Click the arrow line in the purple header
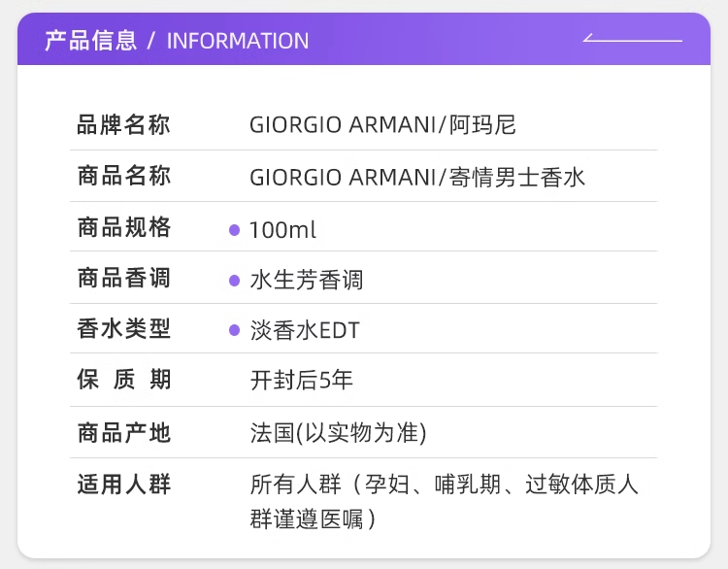The width and height of the screenshot is (728, 569). (x=633, y=40)
